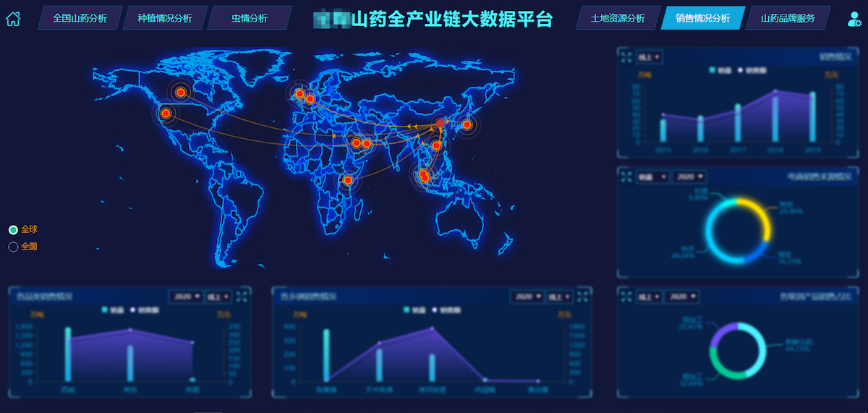Click the 2017 axis label
Viewport: 868px width, 413px height.
click(737, 150)
